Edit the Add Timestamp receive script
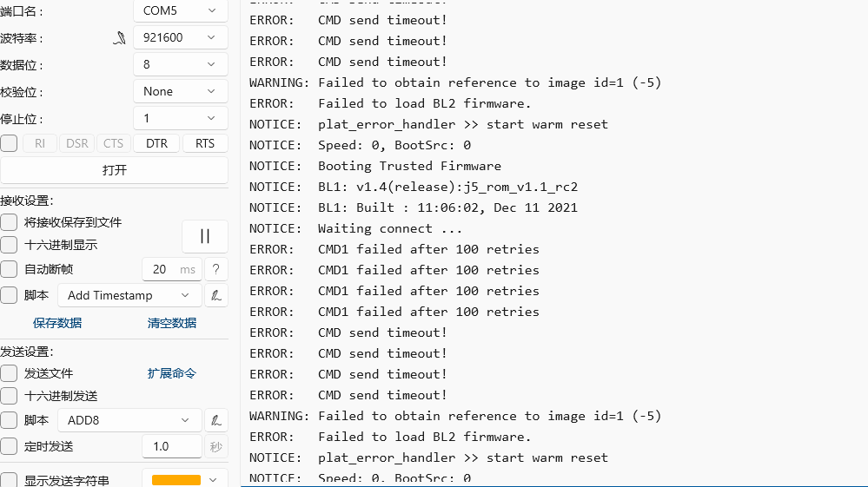The width and height of the screenshot is (868, 487). coord(215,295)
